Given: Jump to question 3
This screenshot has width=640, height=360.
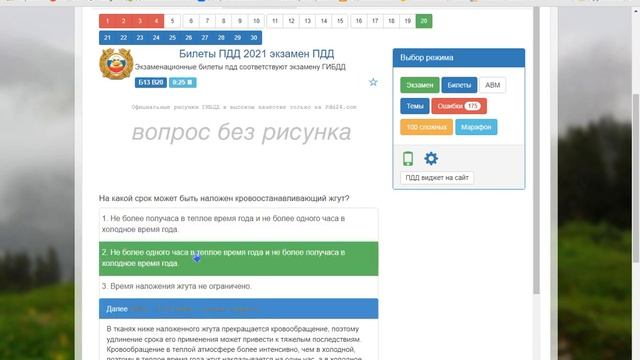Looking at the screenshot, I should [140, 21].
